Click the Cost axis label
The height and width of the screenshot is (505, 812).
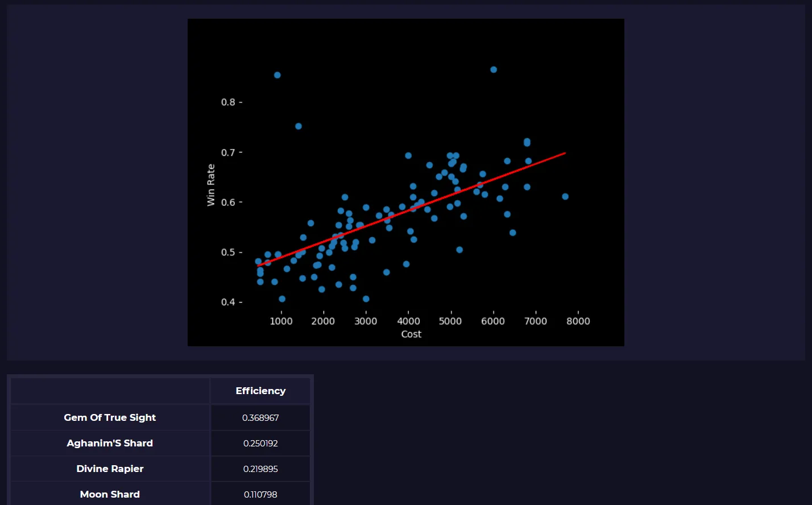coord(411,334)
